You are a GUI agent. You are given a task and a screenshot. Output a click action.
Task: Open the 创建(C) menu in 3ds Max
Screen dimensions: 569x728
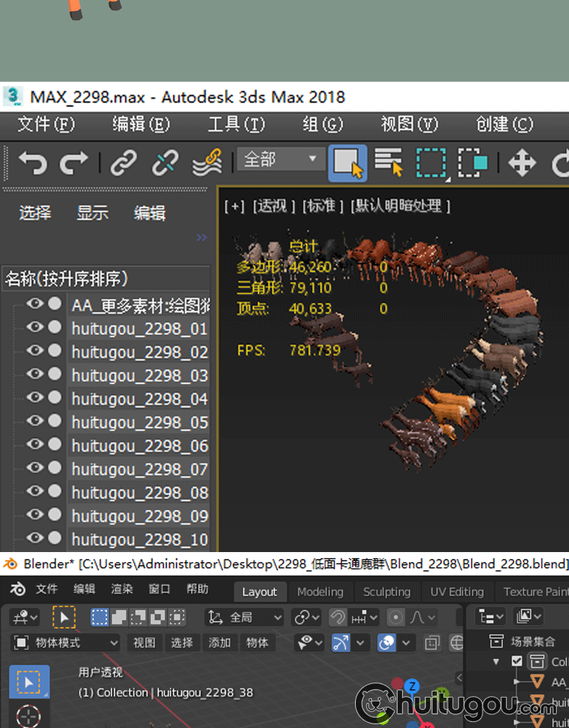pyautogui.click(x=504, y=124)
